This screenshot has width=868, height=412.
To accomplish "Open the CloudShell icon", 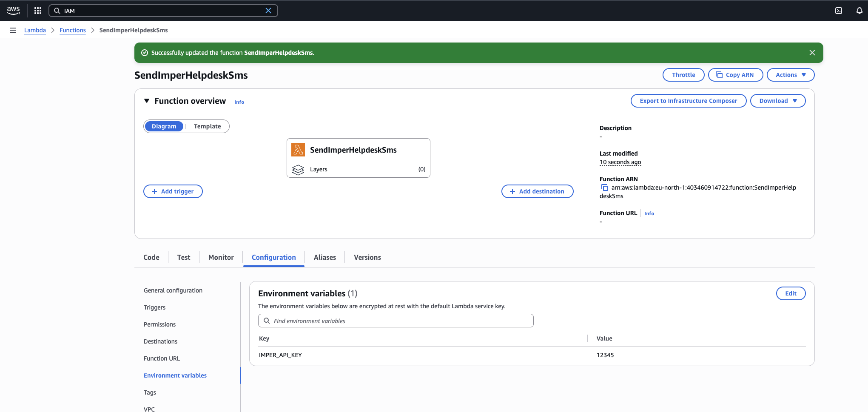I will 839,11.
